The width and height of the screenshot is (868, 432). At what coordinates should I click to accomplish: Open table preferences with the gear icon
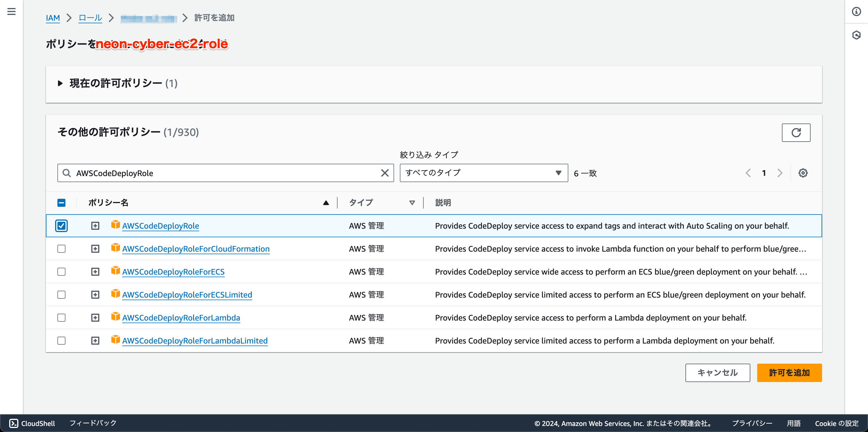point(803,173)
